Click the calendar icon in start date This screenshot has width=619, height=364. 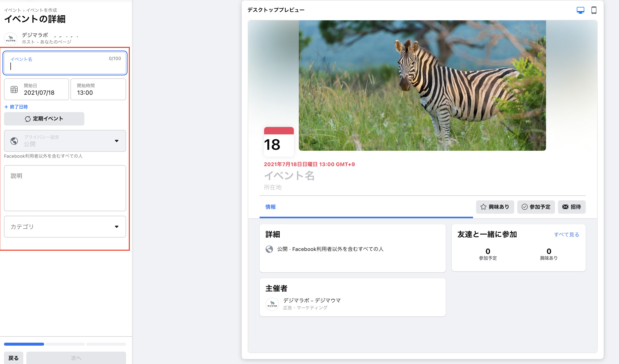point(14,90)
